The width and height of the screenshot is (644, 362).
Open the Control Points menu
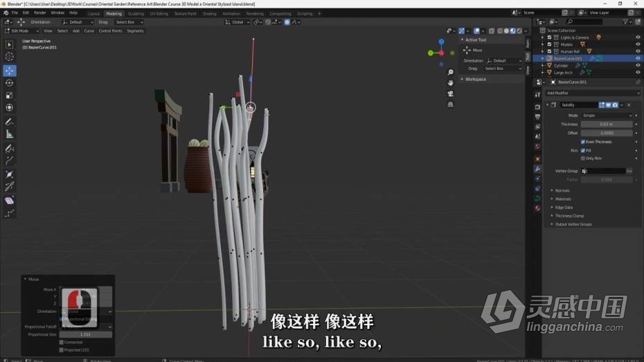pos(110,30)
